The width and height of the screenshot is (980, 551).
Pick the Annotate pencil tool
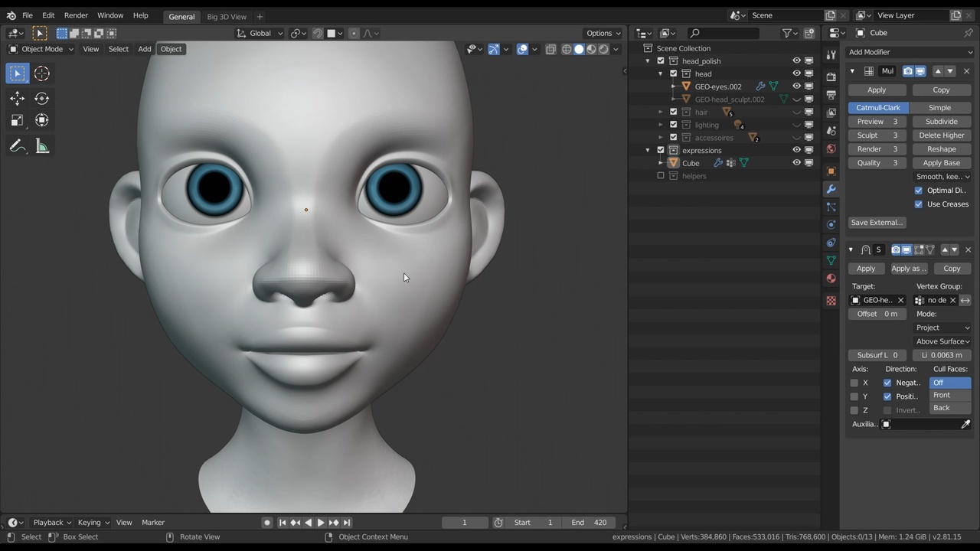point(17,146)
